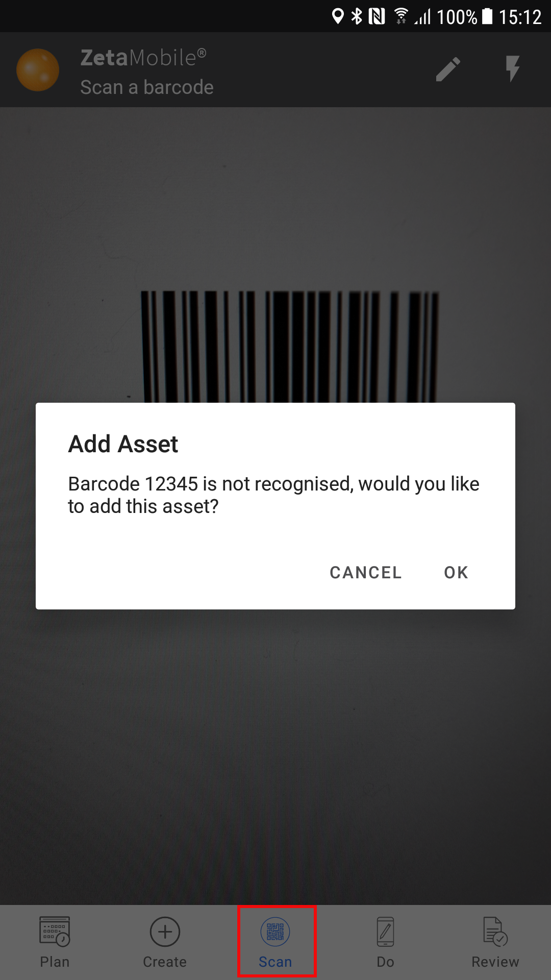This screenshot has width=551, height=980.
Task: Switch to the Review tab label
Action: [x=495, y=962]
